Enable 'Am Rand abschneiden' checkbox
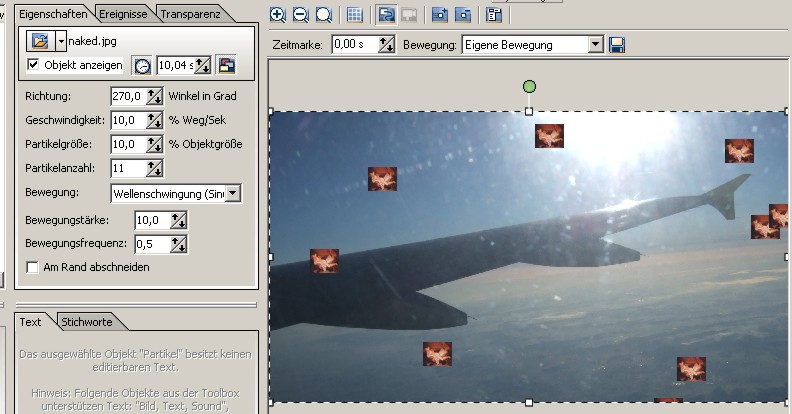The height and width of the screenshot is (414, 792). pos(32,268)
